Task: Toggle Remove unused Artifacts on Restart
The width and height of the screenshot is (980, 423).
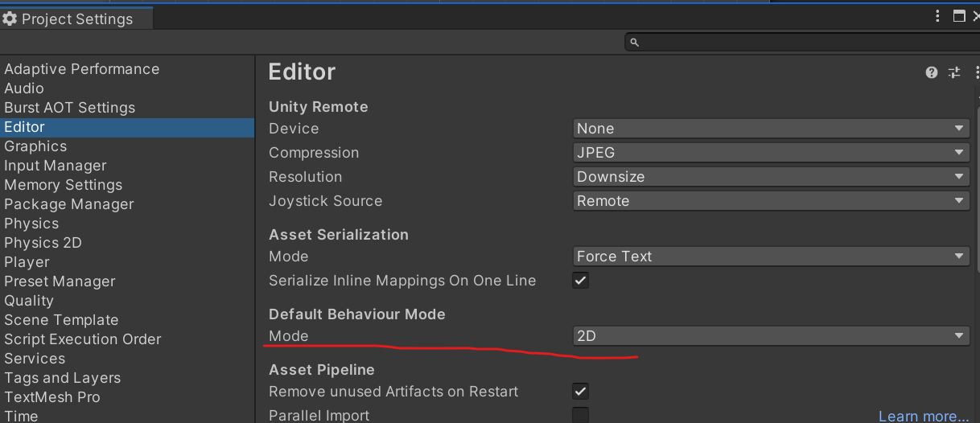Action: click(x=580, y=392)
